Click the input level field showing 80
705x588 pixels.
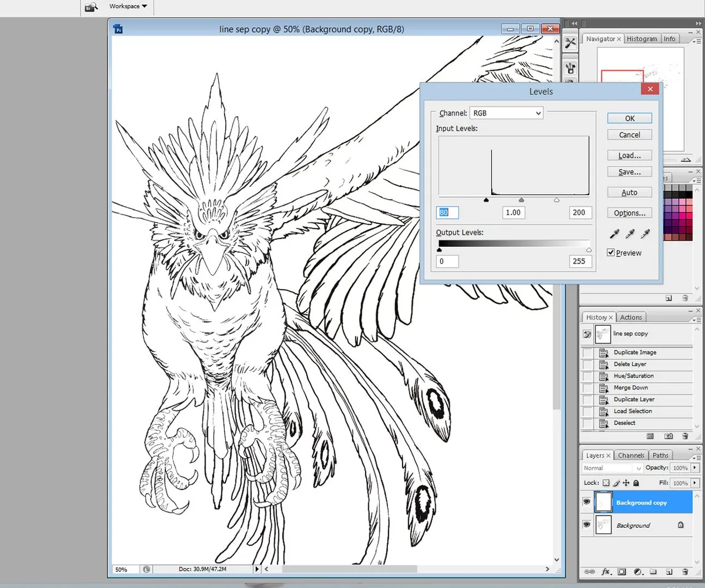[x=447, y=213]
